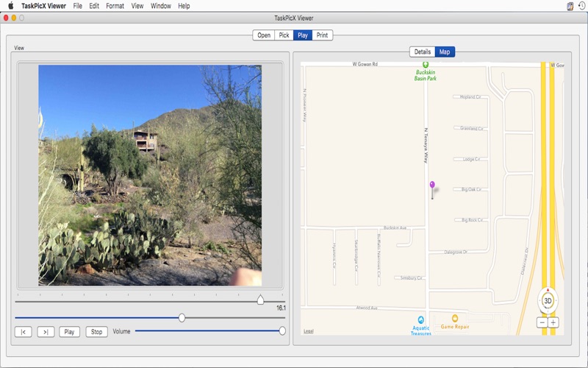Image resolution: width=588 pixels, height=368 pixels.
Task: Click the Lodge Cir label
Action: (x=471, y=159)
